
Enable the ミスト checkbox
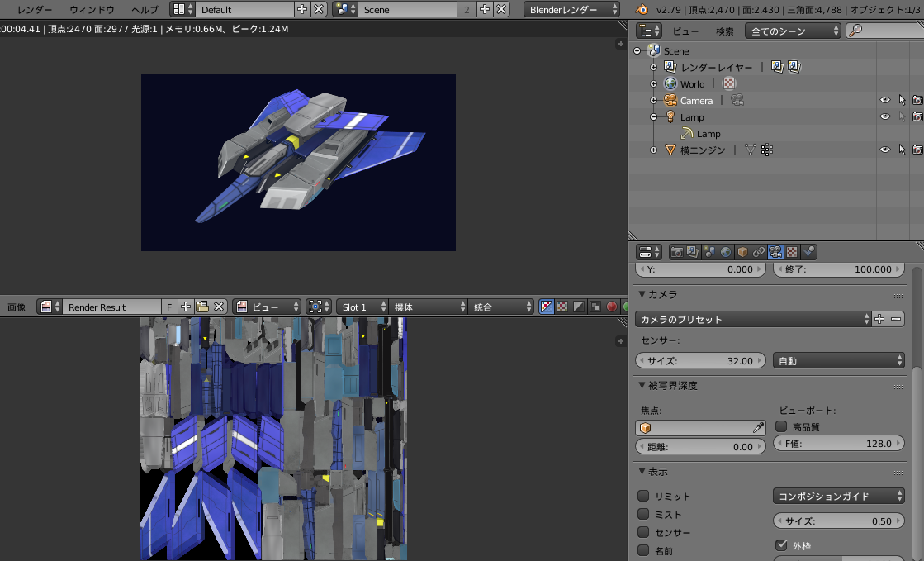643,514
